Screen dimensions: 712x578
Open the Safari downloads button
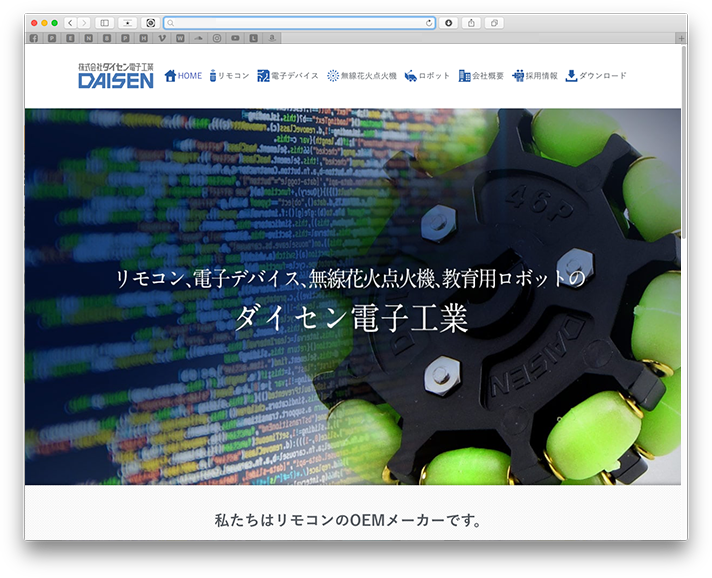pyautogui.click(x=448, y=23)
